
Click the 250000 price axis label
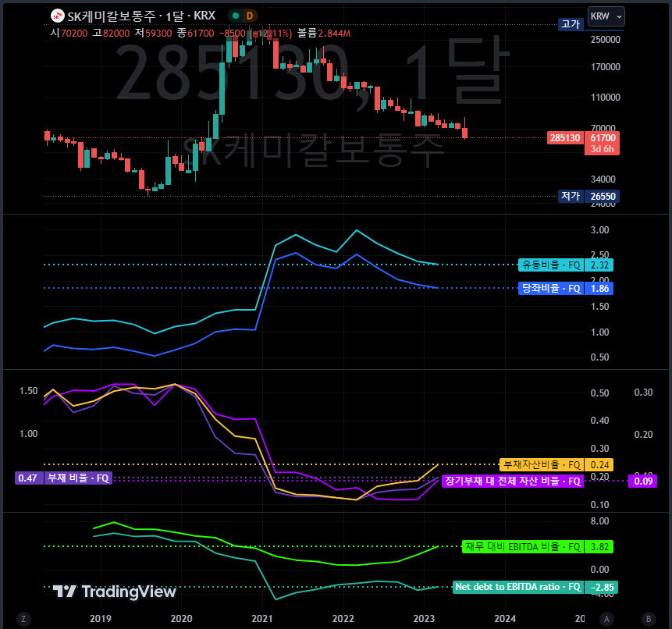coord(605,40)
